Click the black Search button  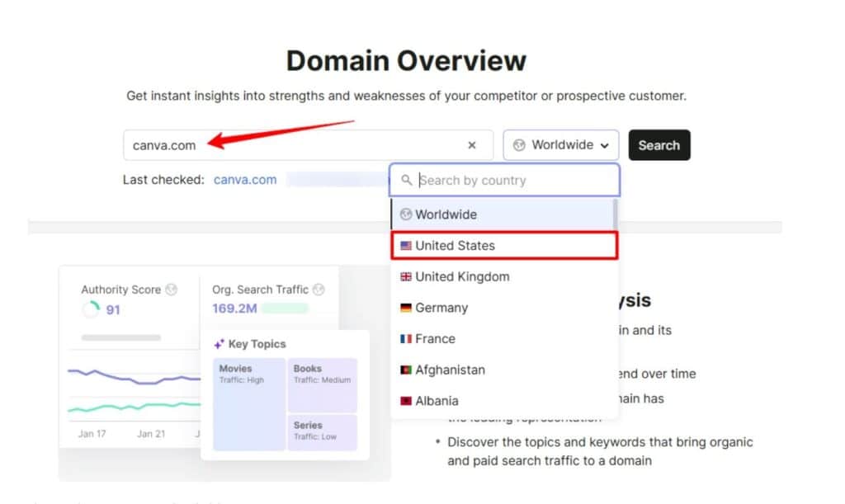tap(659, 145)
